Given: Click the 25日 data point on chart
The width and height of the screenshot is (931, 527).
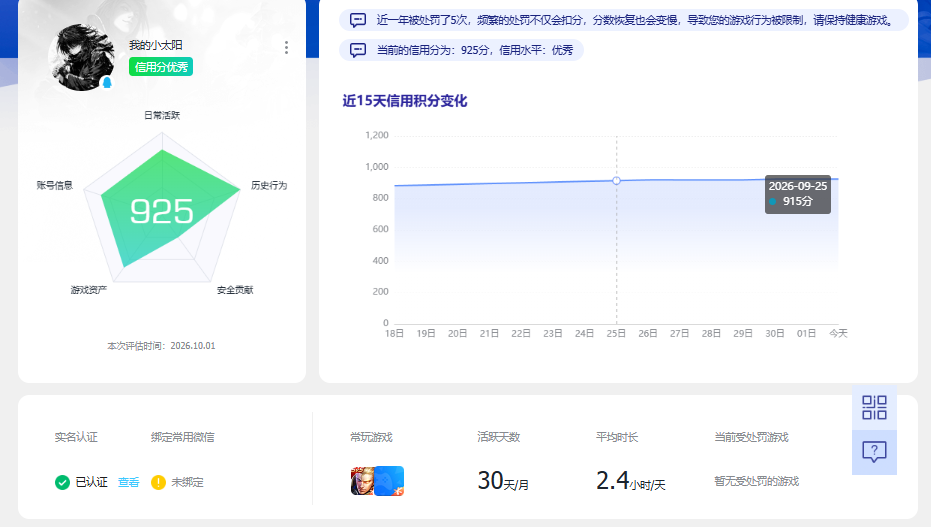Looking at the screenshot, I should point(616,180).
